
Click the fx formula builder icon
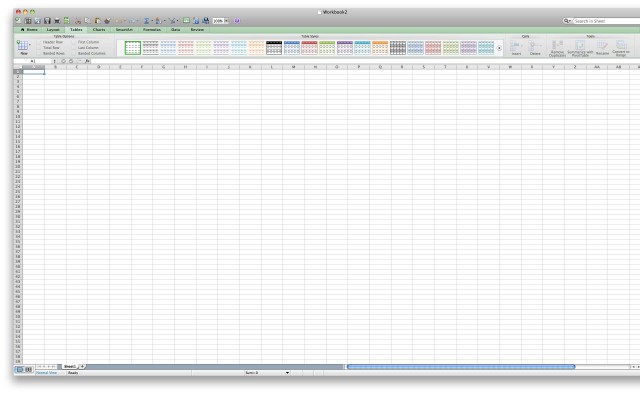coord(87,61)
